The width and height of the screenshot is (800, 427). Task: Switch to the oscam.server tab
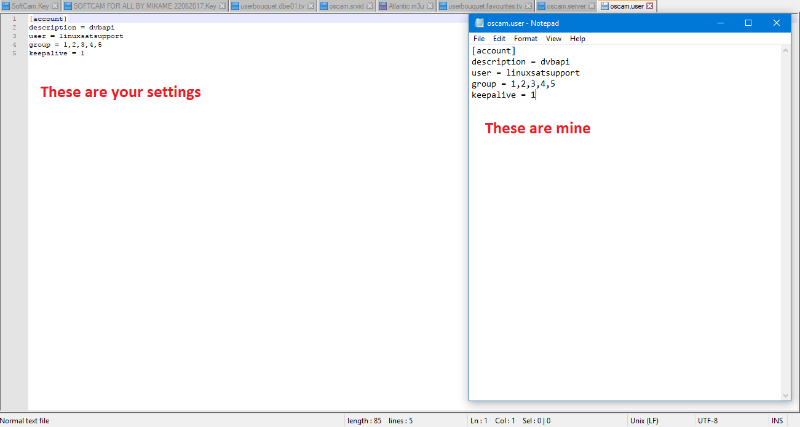click(x=566, y=6)
